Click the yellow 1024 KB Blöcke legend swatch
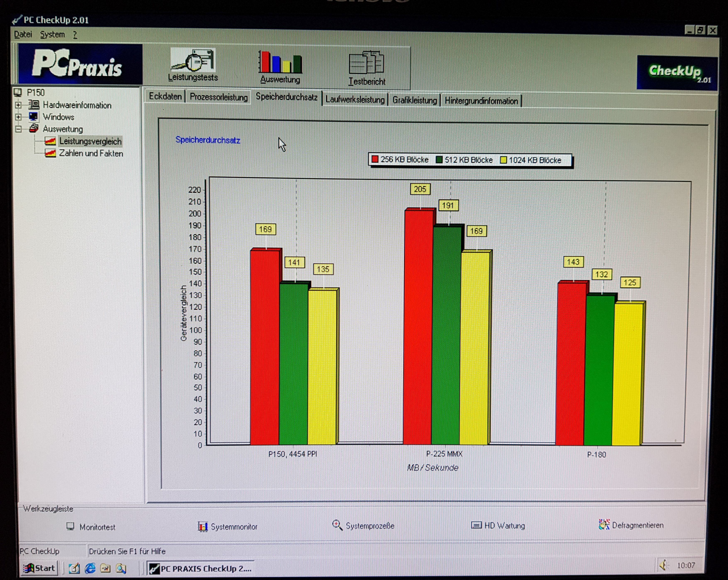The height and width of the screenshot is (580, 728). coord(503,160)
